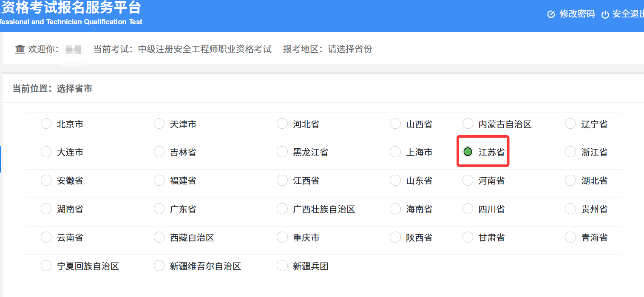
Task: Select the 内蒙古自治区 radio button
Action: click(x=468, y=123)
